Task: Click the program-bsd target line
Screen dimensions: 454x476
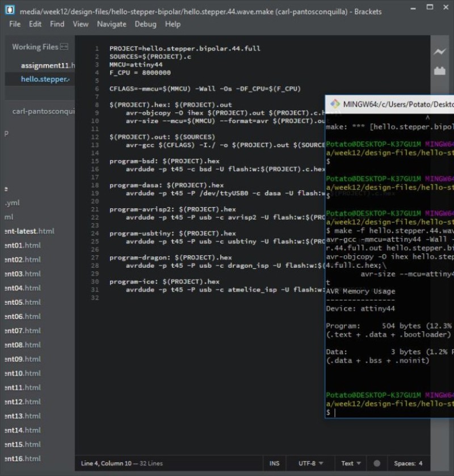Action: click(x=164, y=161)
